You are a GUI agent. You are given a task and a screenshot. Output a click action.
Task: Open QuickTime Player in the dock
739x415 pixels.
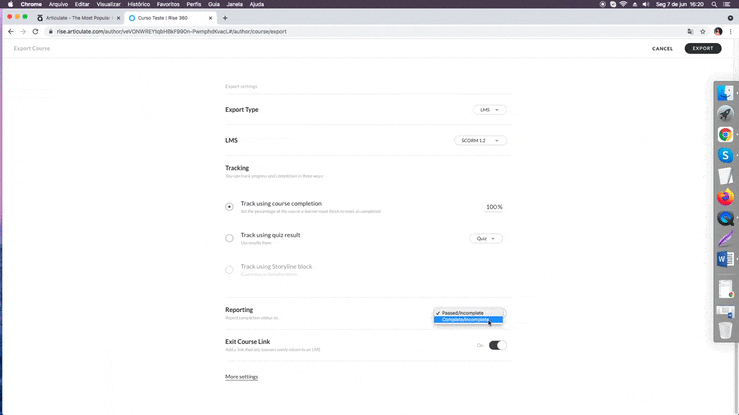(x=725, y=218)
